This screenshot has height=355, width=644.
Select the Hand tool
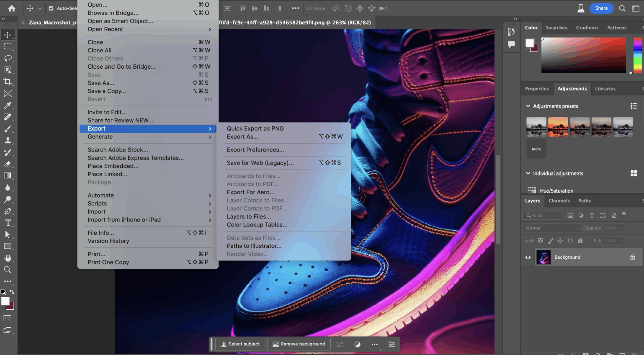pyautogui.click(x=8, y=258)
